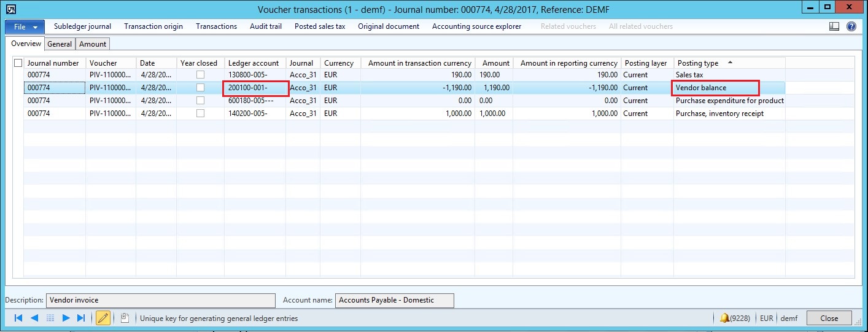Image resolution: width=868 pixels, height=332 pixels.
Task: Open document handling attachment icon
Action: click(x=125, y=318)
